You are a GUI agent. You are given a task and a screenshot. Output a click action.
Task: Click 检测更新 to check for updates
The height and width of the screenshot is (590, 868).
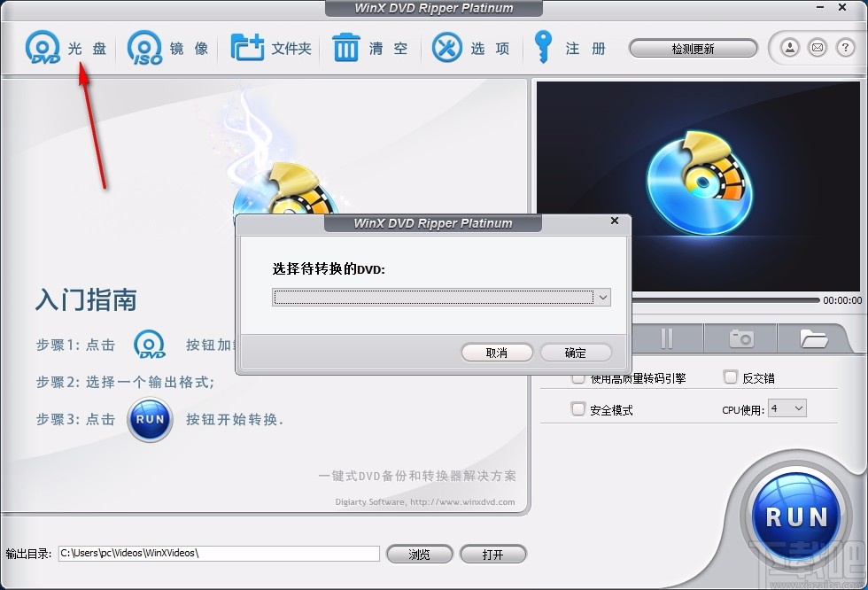point(694,49)
